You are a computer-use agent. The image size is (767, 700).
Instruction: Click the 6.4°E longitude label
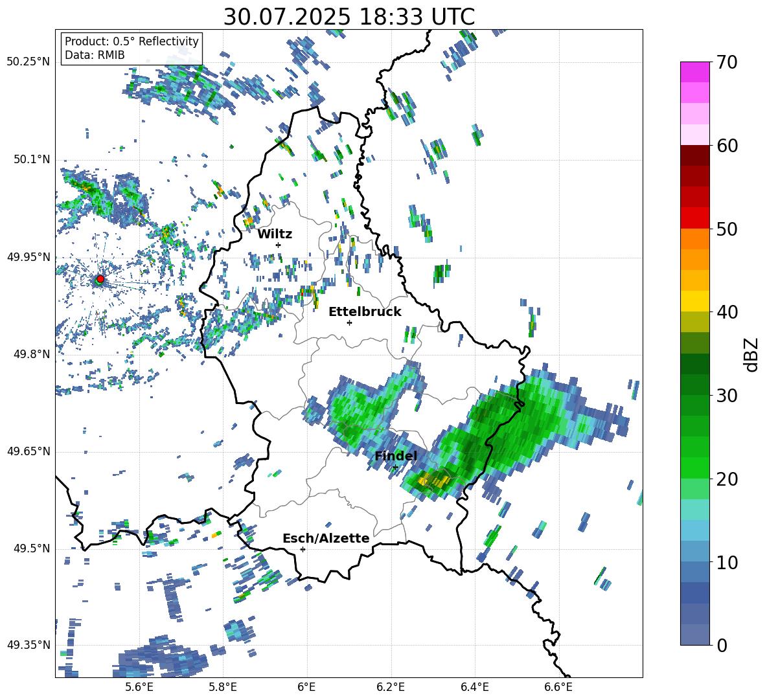pyautogui.click(x=474, y=687)
